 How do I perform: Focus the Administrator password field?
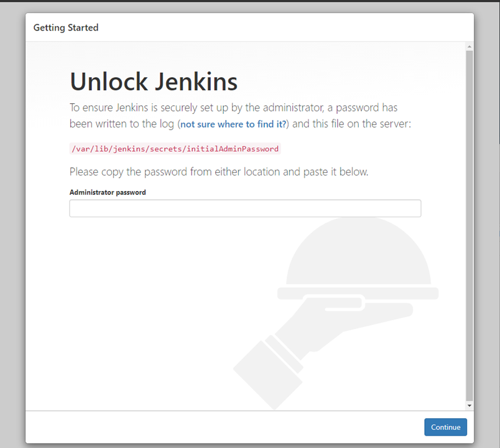pyautogui.click(x=245, y=208)
